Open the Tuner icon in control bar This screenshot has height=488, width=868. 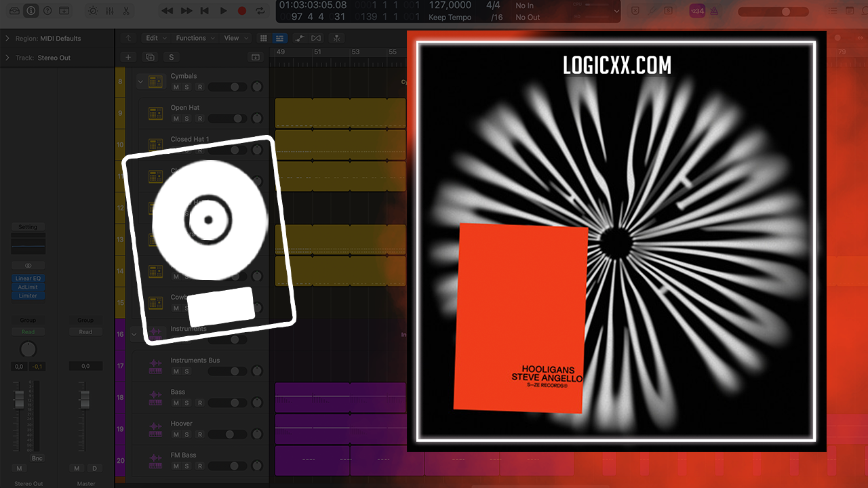click(652, 11)
